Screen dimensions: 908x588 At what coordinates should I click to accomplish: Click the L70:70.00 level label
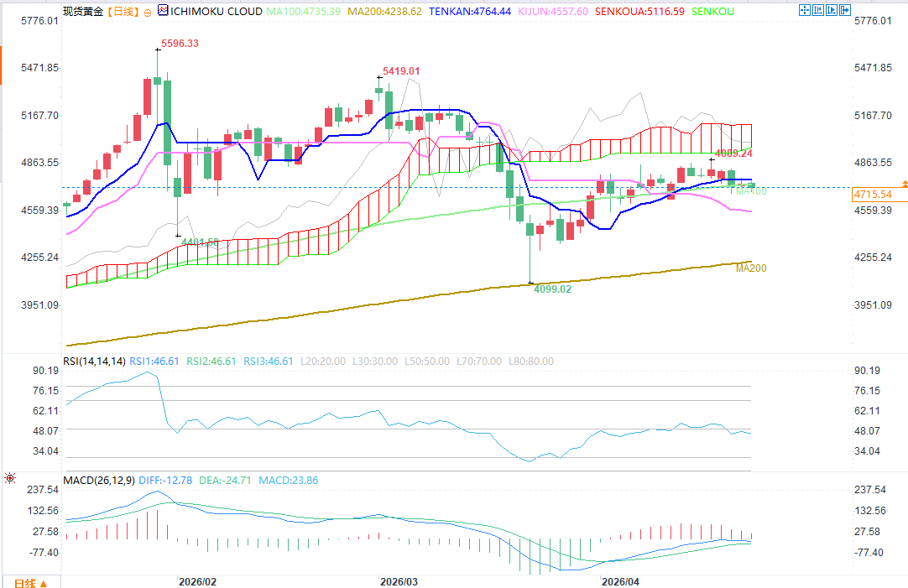(x=479, y=362)
